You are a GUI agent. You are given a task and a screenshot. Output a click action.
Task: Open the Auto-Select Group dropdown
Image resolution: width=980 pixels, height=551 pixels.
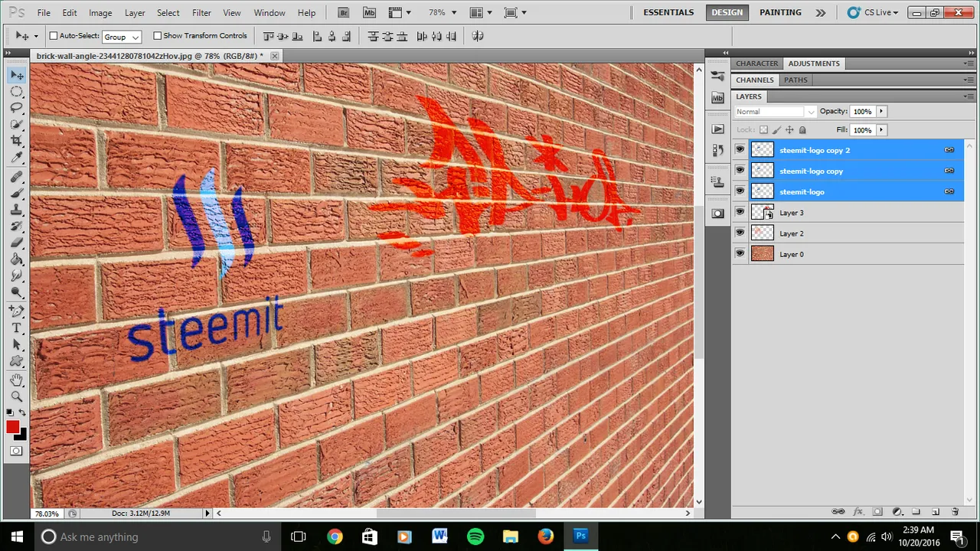[x=122, y=37]
